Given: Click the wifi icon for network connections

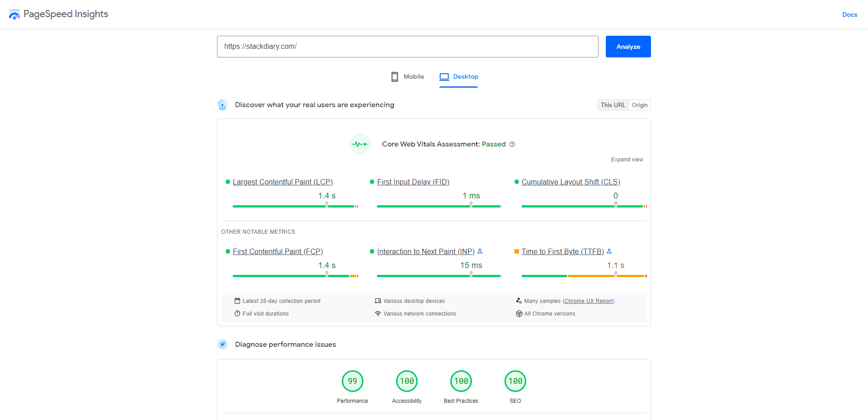Looking at the screenshot, I should click(x=378, y=313).
